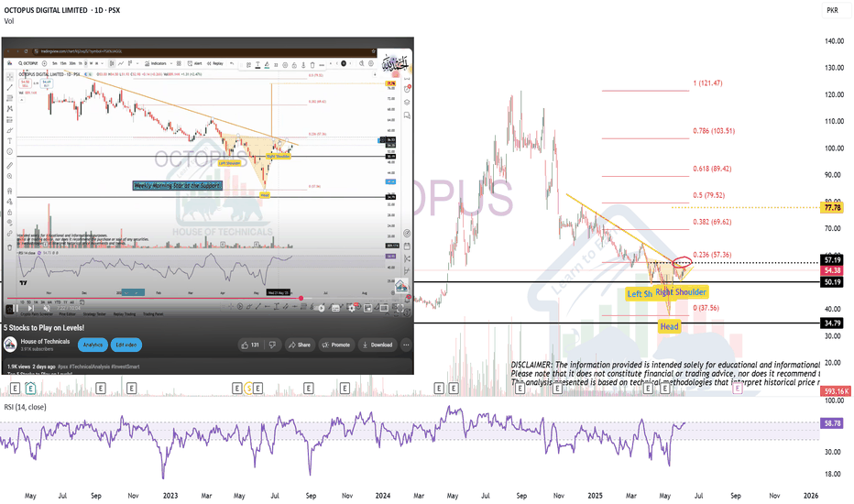854x504 pixels.
Task: Like the video showing 131 likes
Action: 250,345
